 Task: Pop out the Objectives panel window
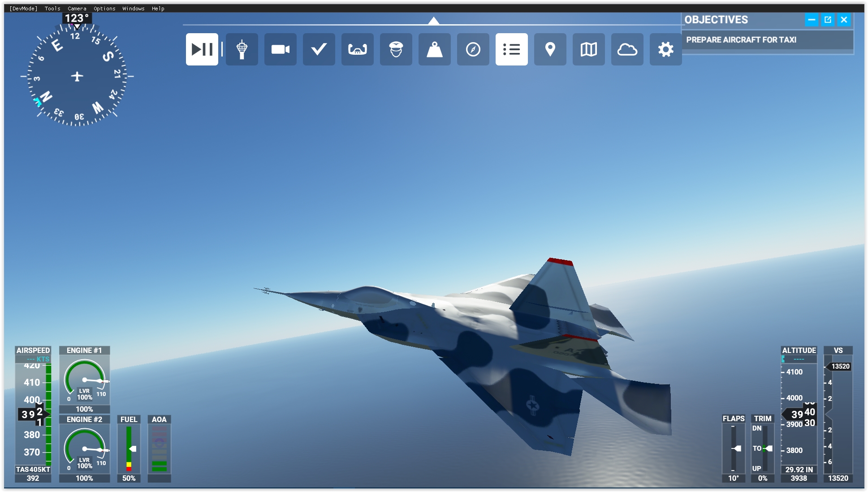[x=828, y=20]
